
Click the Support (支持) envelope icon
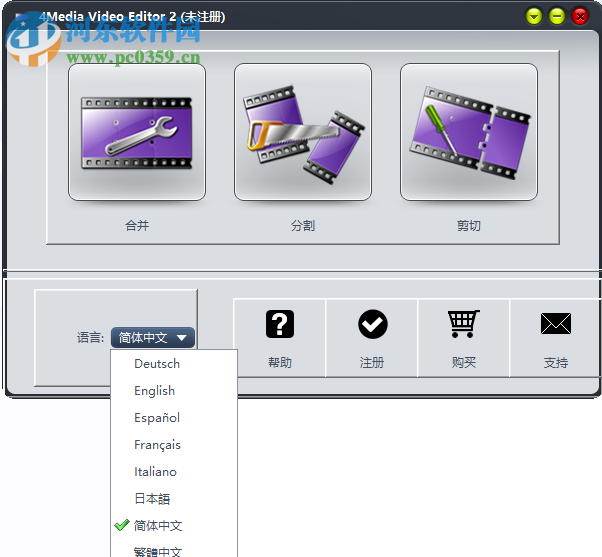tap(556, 324)
